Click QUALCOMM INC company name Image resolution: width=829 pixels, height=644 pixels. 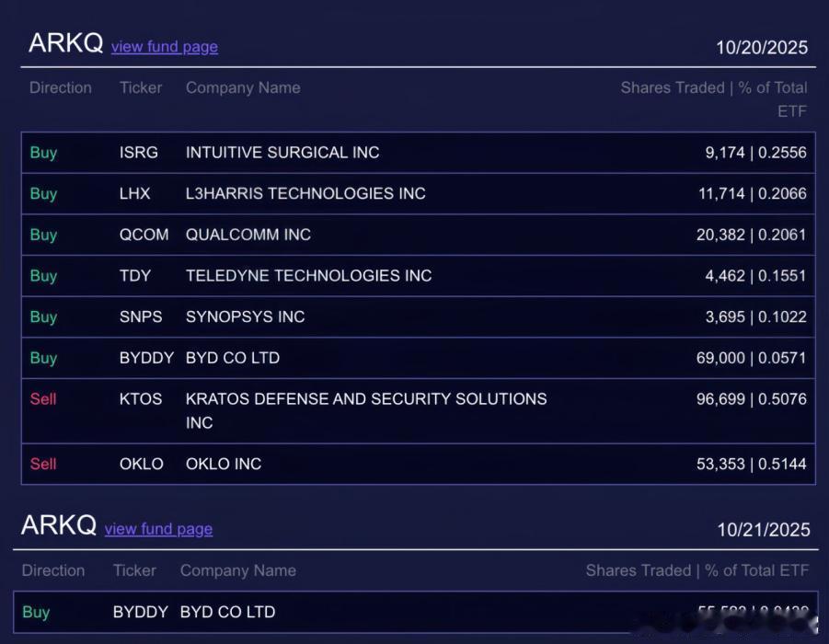pos(248,235)
